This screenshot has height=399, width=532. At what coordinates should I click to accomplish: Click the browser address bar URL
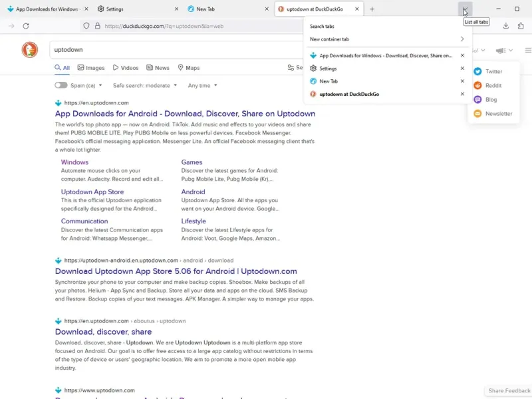[164, 26]
